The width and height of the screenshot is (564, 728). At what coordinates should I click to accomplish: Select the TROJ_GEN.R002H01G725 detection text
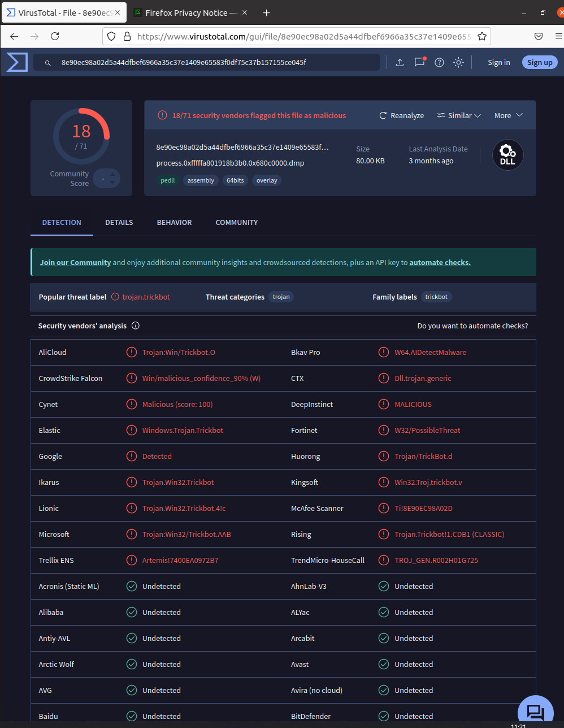(436, 560)
